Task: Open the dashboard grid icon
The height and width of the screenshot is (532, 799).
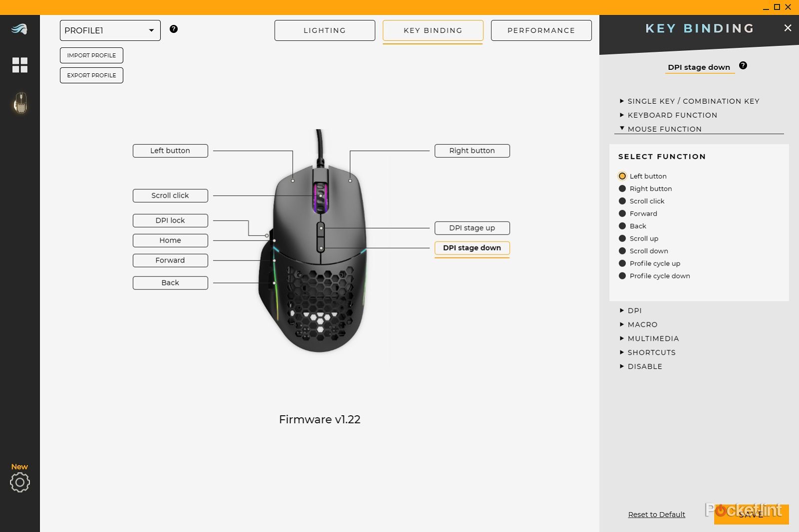Action: tap(20, 65)
